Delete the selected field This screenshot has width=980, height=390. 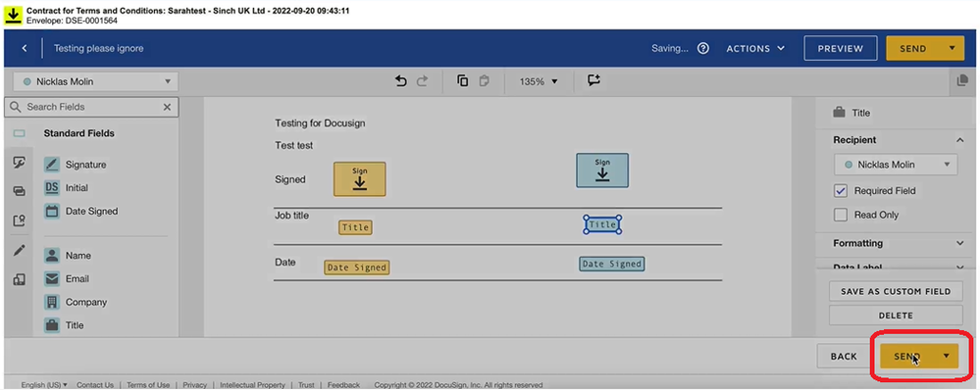point(896,316)
